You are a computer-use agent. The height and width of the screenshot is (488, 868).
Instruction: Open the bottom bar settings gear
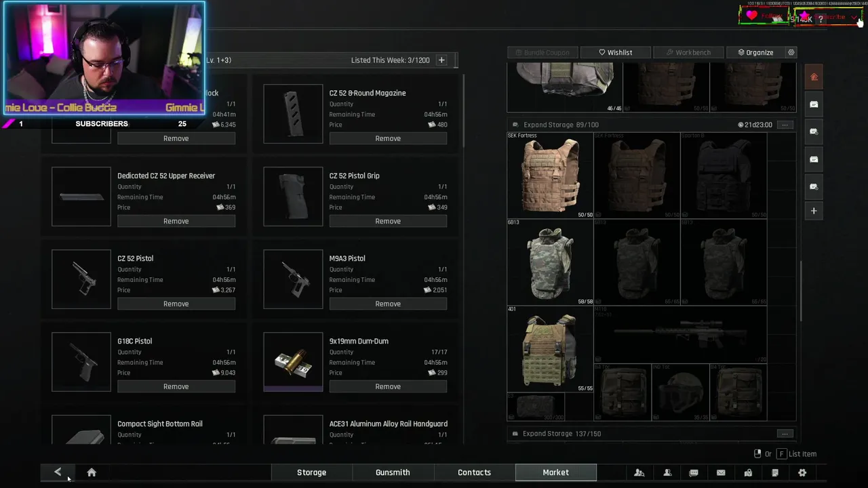pos(802,472)
